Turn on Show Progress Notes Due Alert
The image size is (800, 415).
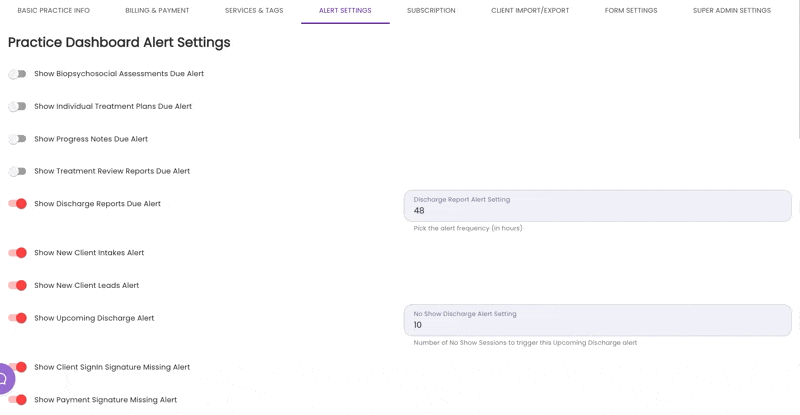coord(17,139)
